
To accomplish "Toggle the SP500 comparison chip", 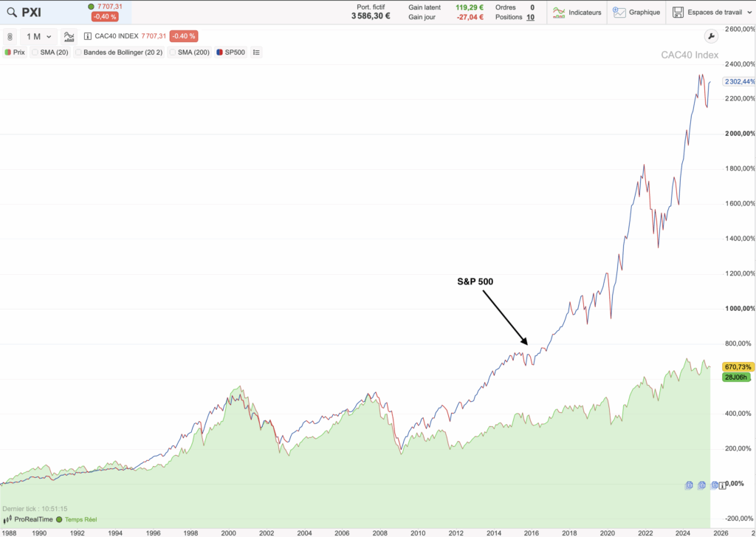I will click(x=231, y=52).
